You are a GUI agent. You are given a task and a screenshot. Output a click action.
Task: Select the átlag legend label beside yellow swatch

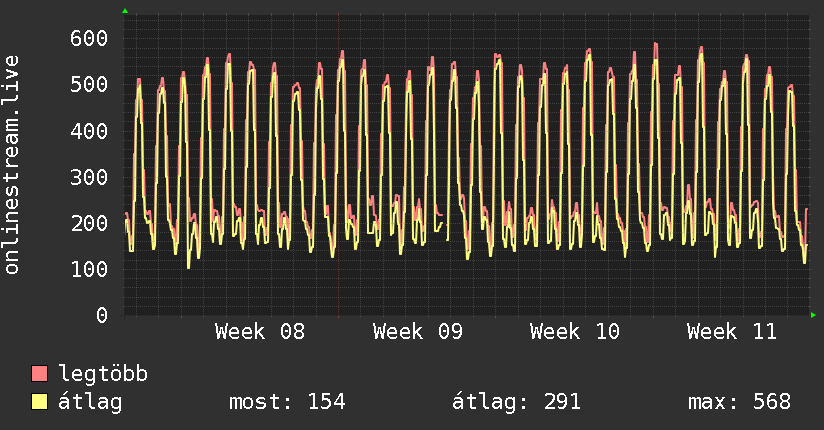tap(90, 402)
